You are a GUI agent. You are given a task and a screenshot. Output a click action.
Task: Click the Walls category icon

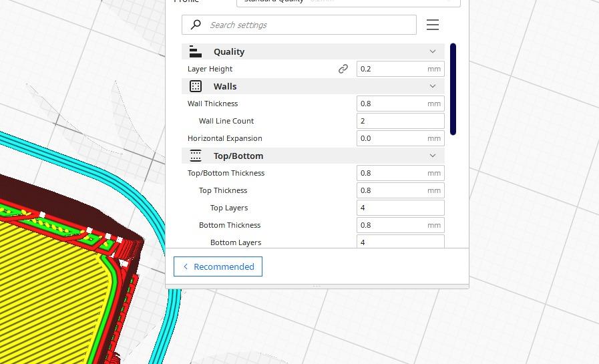[x=196, y=86]
